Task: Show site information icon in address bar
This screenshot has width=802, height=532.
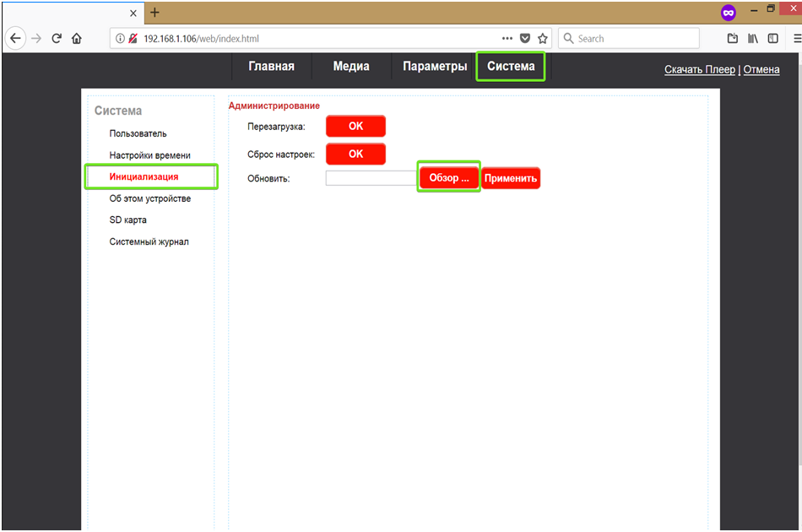Action: pos(120,38)
